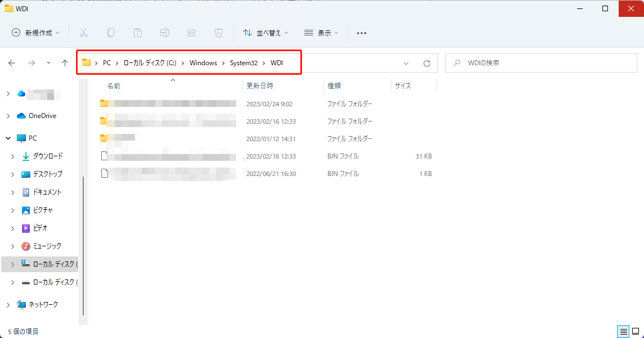This screenshot has width=644, height=338.
Task: Open the 並べ替え (Sort) dropdown
Action: [265, 33]
